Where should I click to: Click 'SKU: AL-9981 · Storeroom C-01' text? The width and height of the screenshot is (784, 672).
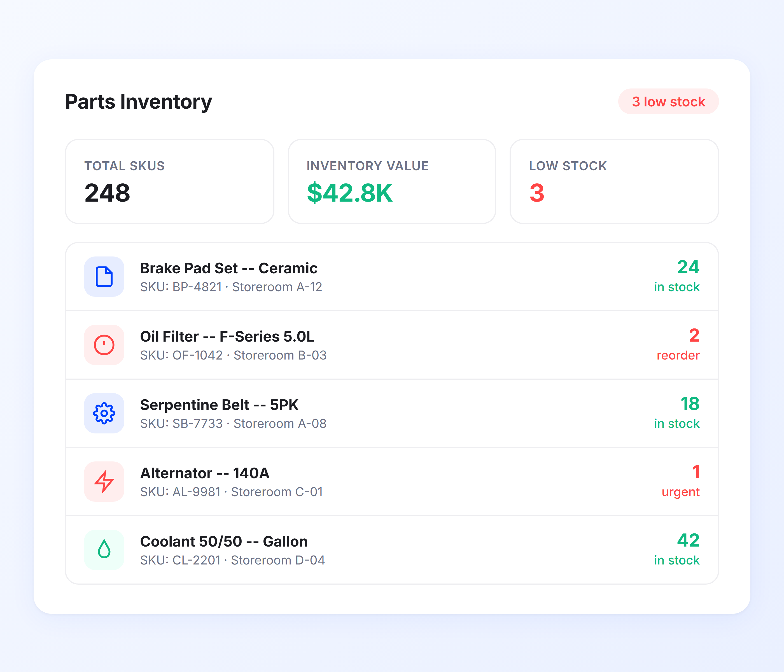pos(231,491)
